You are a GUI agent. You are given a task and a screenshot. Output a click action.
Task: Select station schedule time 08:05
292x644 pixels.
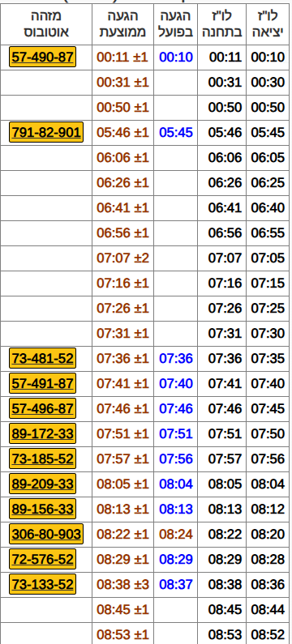point(225,484)
